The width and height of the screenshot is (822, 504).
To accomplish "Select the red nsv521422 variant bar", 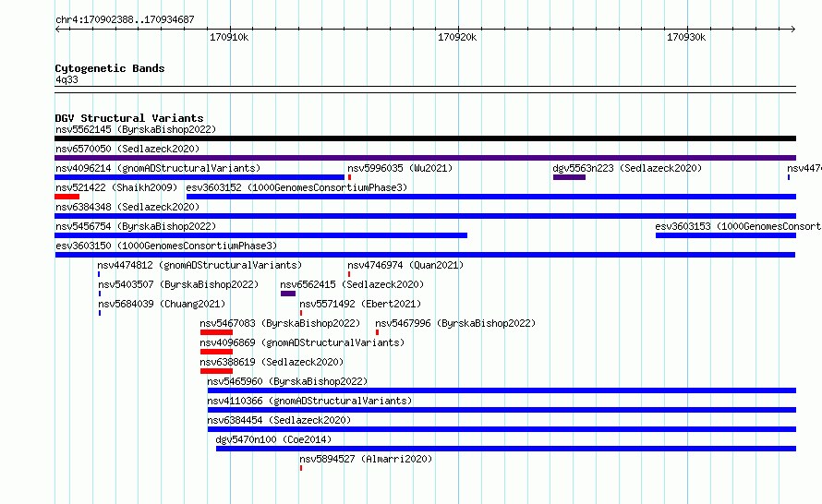I will tap(67, 197).
